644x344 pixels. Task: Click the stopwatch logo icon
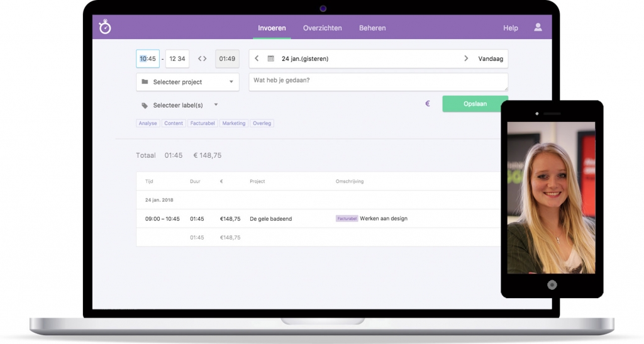click(105, 27)
